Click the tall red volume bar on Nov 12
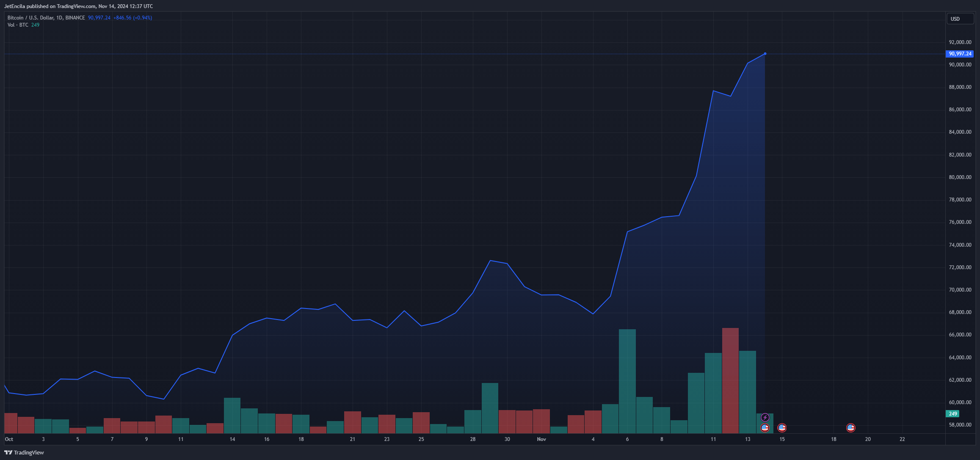980x460 pixels. click(730, 380)
